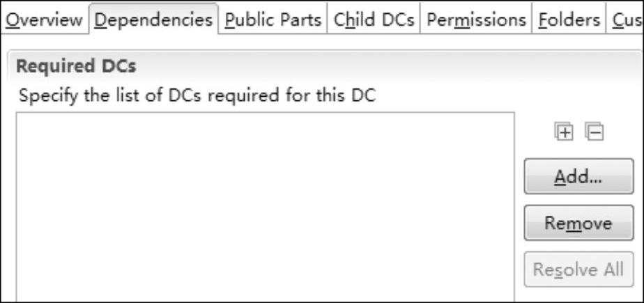The width and height of the screenshot is (644, 303).
Task: Click the Add... button
Action: click(578, 176)
